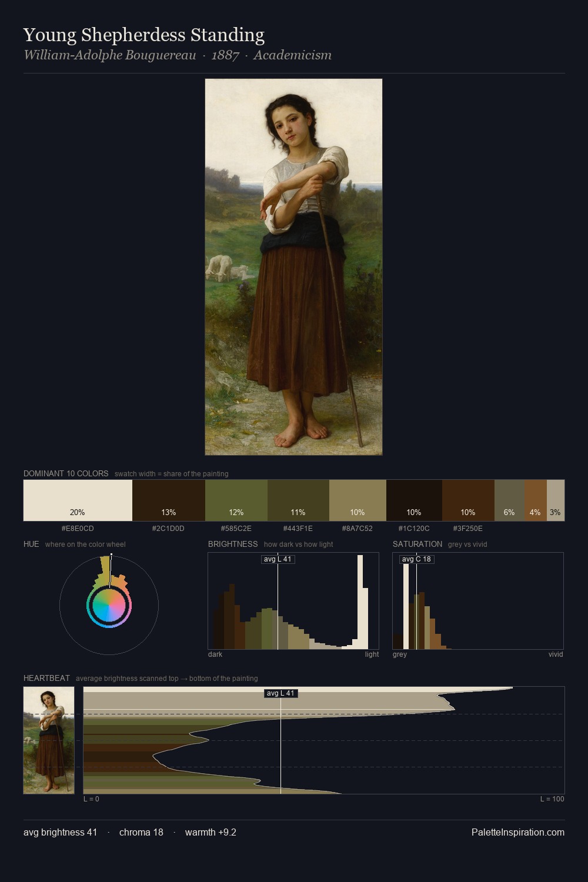Select the dark olive swatch labeled 11%

click(x=298, y=500)
